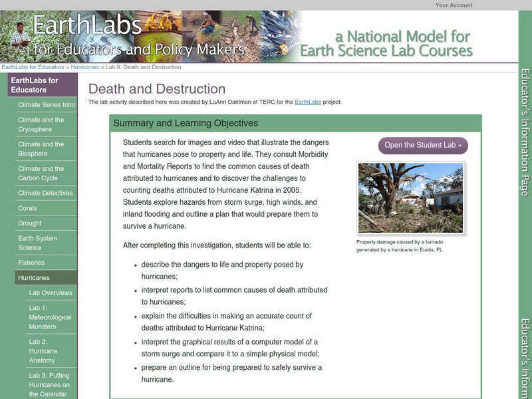Screen dimensions: 532x399
Task: Select Climate and the Carbon Cycle
Action: coord(46,174)
